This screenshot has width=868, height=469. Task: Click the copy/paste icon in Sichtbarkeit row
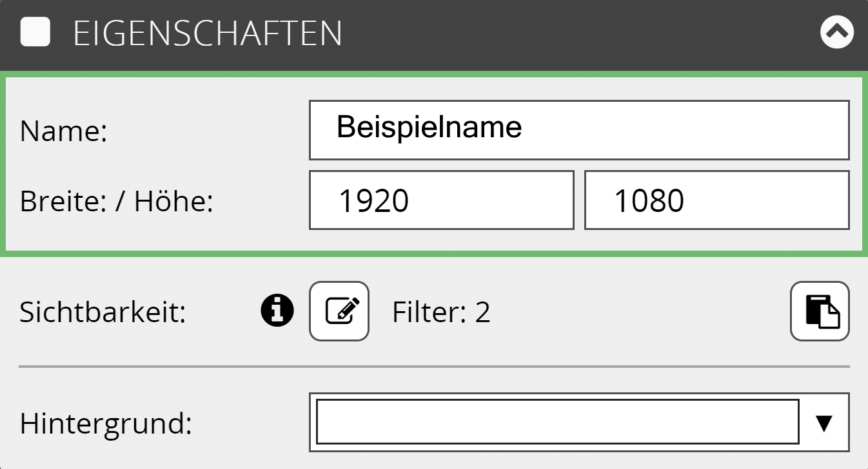pos(820,311)
